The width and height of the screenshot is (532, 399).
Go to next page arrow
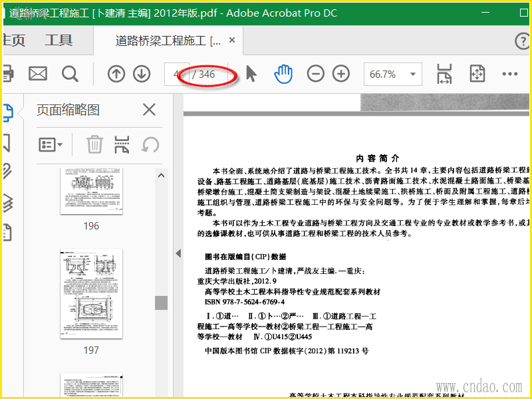142,74
